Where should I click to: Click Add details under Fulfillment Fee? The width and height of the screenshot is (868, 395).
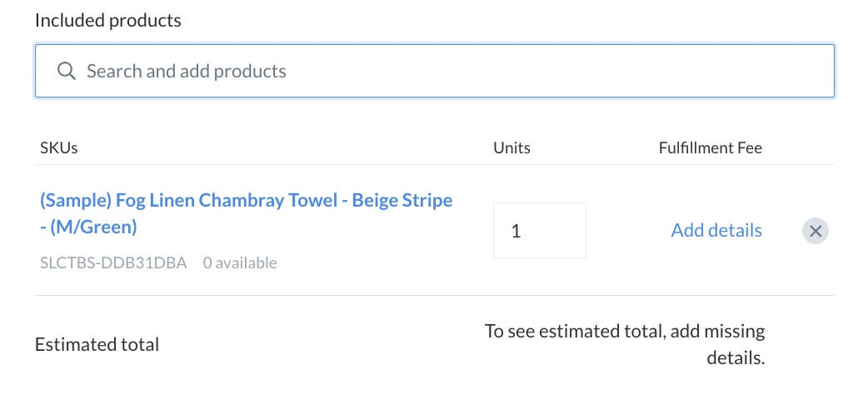click(x=716, y=230)
